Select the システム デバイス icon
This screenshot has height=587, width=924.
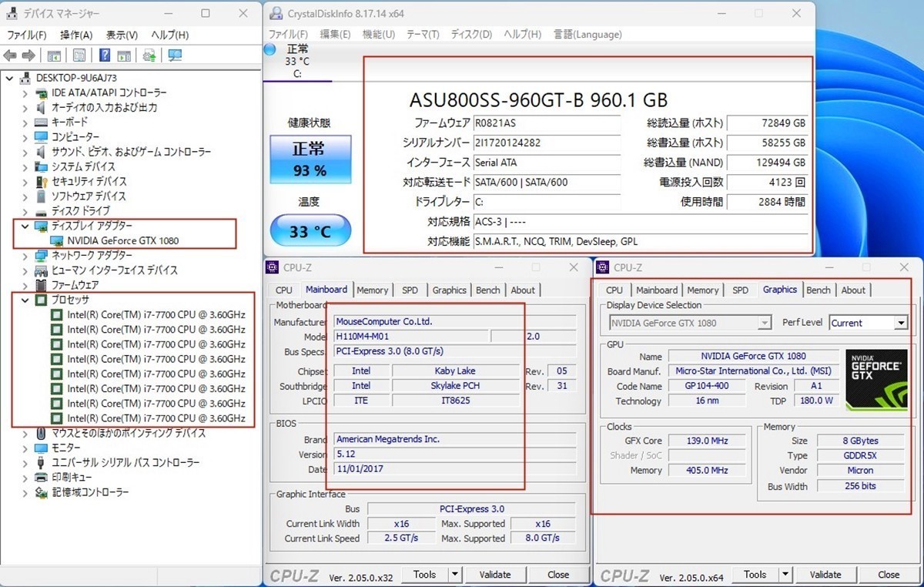click(x=42, y=166)
